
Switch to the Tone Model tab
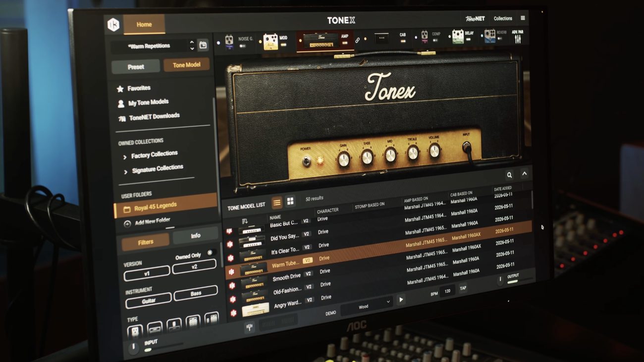187,65
